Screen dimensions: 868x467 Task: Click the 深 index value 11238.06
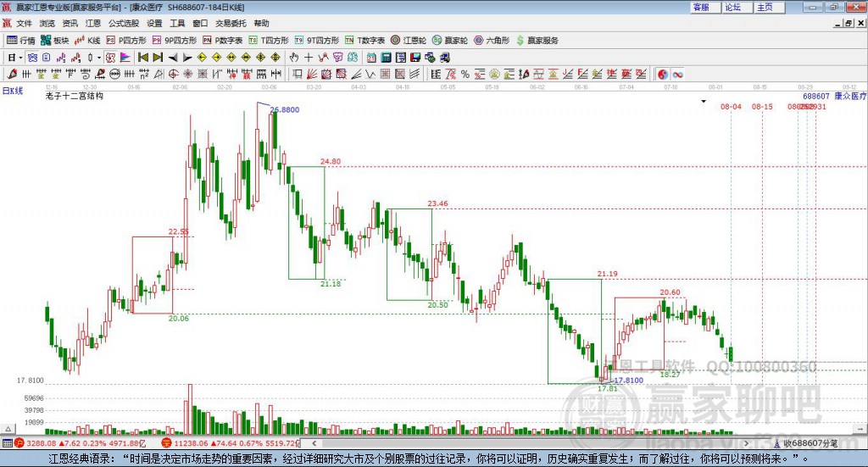[191, 443]
